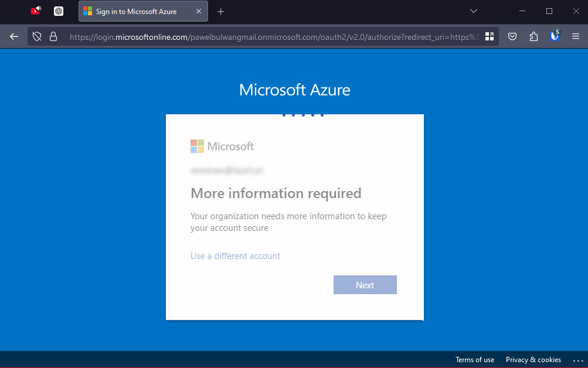Click the QR grid icon in address bar
Screen dimensions: 588x368
tap(490, 36)
